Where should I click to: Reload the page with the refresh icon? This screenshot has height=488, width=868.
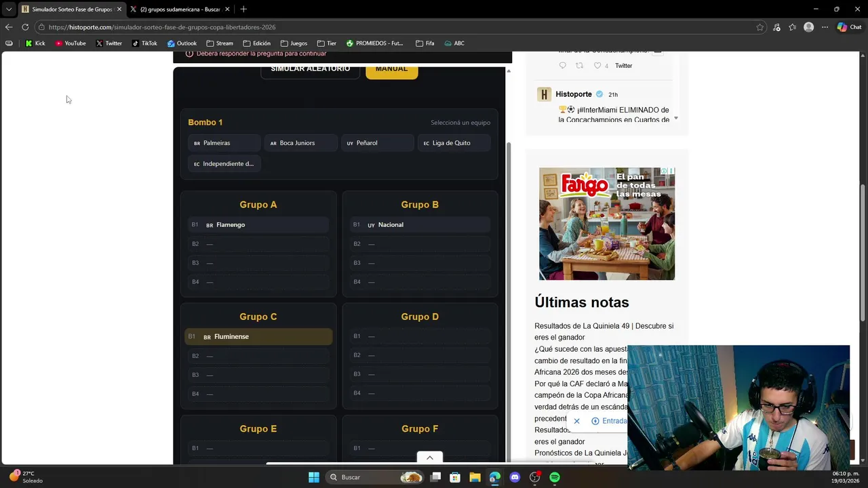pyautogui.click(x=25, y=27)
